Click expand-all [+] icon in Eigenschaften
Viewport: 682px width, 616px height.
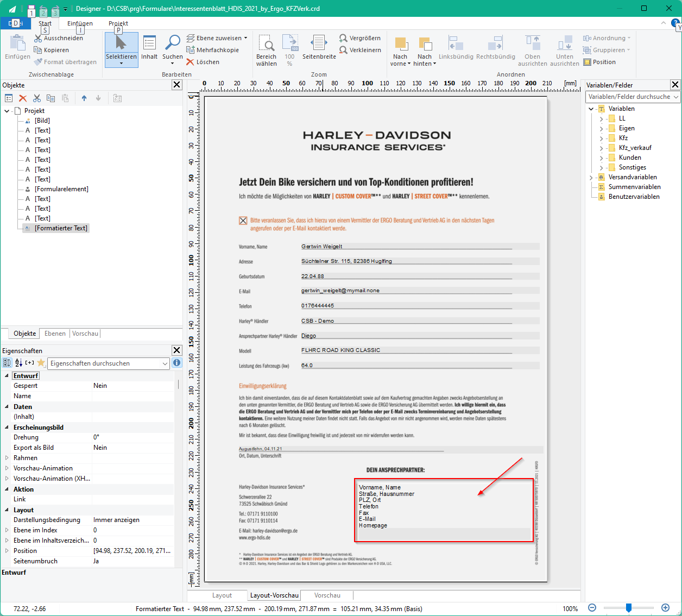click(x=29, y=363)
